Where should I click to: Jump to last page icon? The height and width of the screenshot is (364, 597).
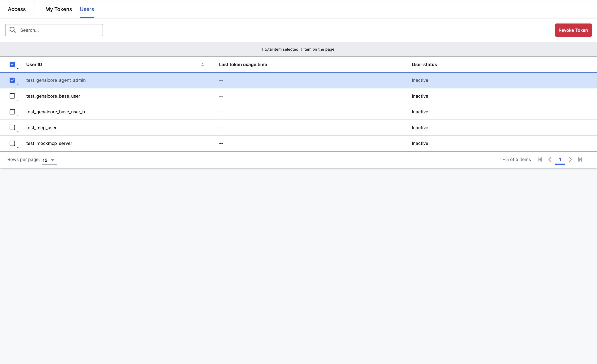pos(580,159)
